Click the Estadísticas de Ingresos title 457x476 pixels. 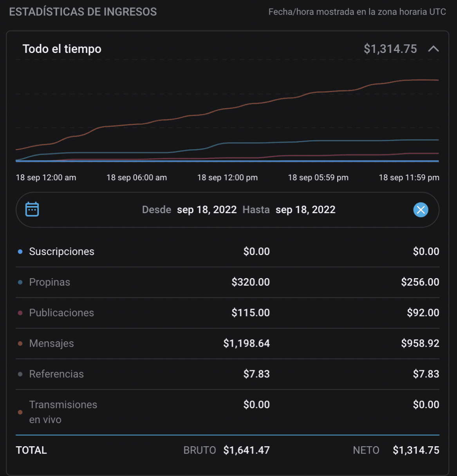coord(83,12)
